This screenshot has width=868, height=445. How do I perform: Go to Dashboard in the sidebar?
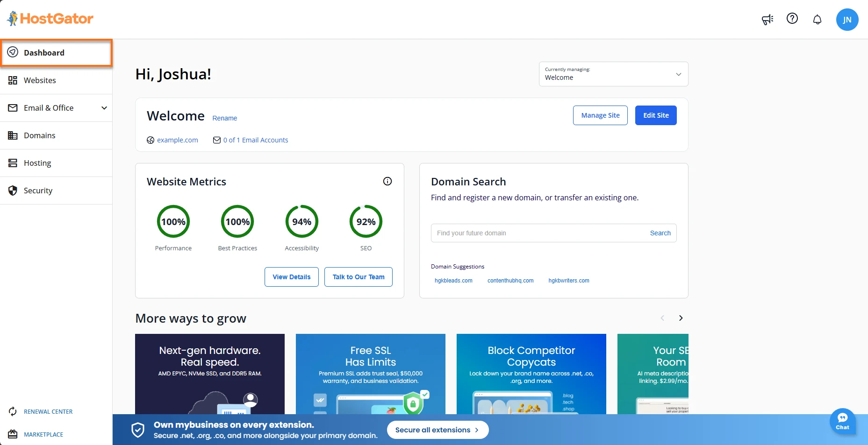coord(56,53)
